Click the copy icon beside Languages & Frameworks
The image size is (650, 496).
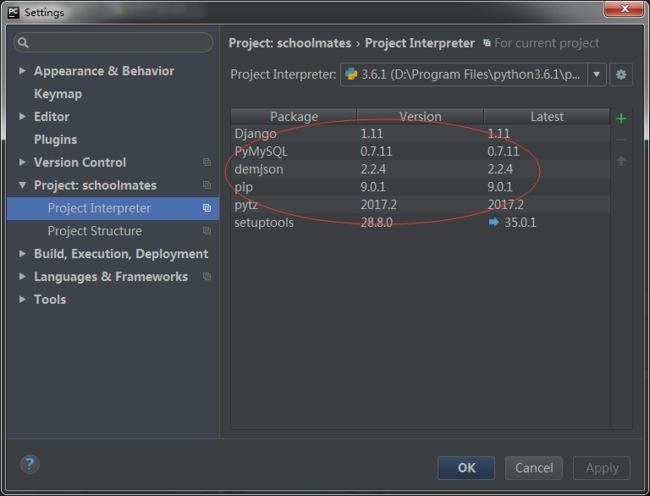[x=207, y=276]
